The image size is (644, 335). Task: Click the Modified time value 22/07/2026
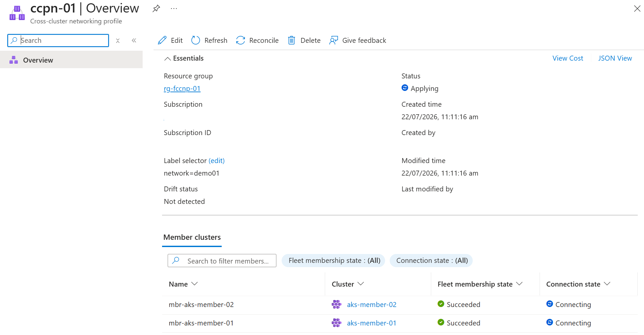(440, 173)
